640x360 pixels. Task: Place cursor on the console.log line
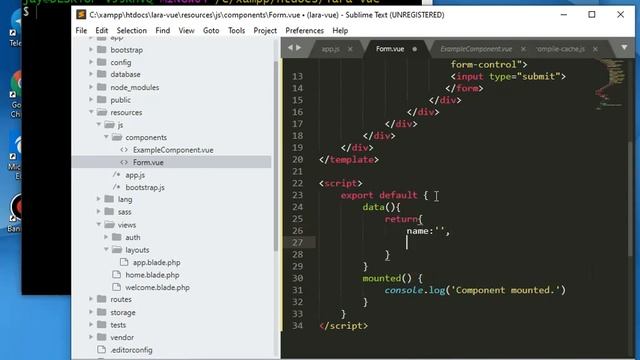(475, 290)
